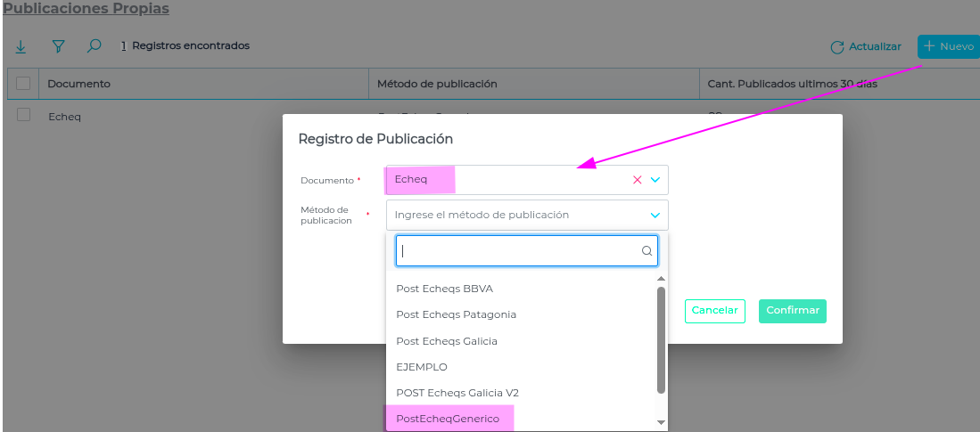Check the Echeq row checkbox
The image size is (980, 432).
pyautogui.click(x=23, y=115)
